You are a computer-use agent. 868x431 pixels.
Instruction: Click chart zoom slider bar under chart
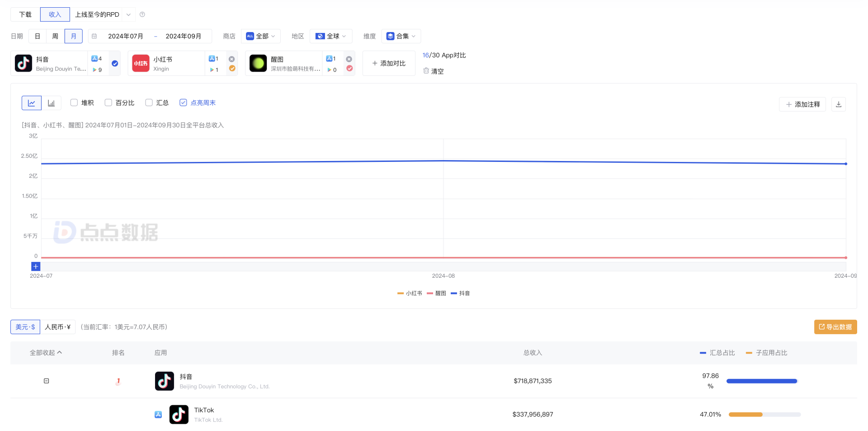[443, 266]
